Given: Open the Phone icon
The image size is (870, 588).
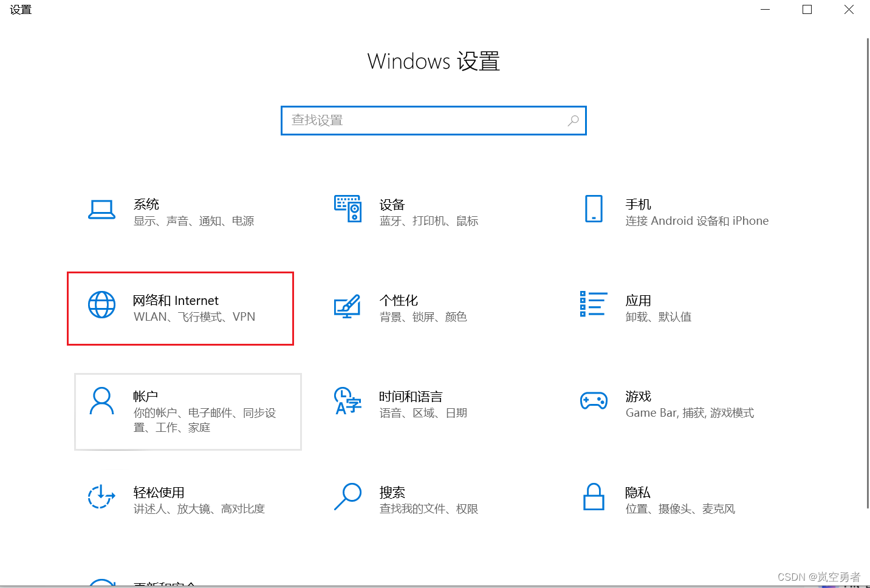Looking at the screenshot, I should click(x=594, y=209).
